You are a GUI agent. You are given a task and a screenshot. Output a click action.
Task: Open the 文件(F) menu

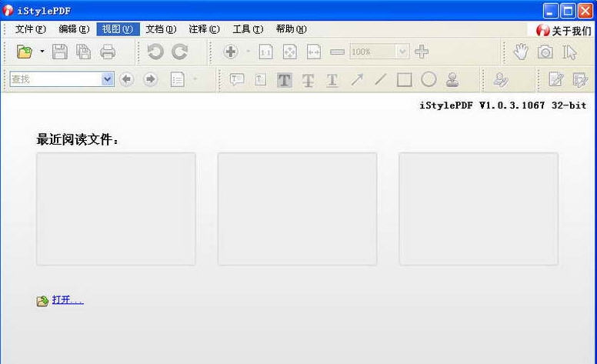(x=31, y=29)
